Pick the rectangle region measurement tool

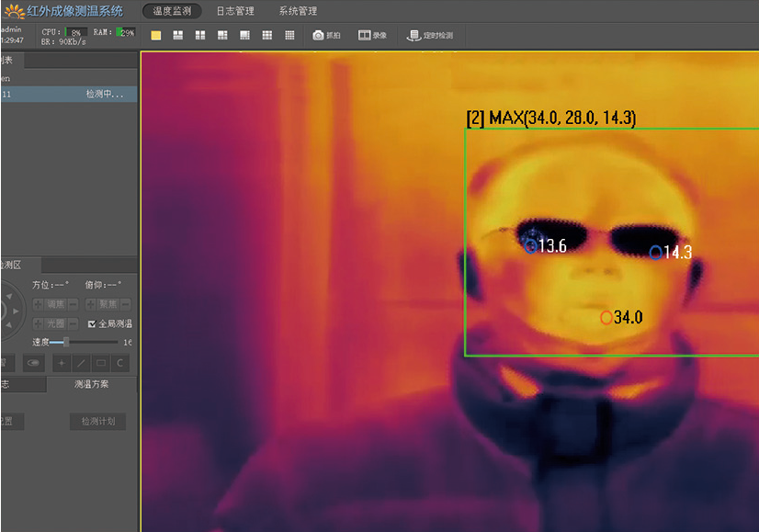(x=100, y=364)
